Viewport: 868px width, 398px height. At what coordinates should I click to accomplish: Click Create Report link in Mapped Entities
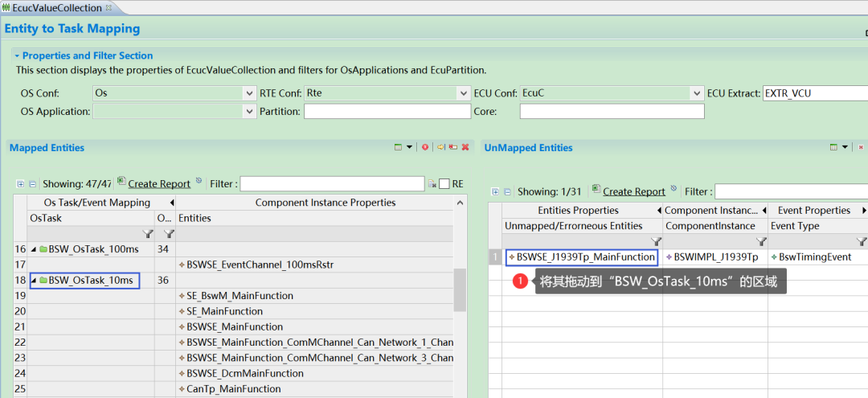tap(159, 184)
